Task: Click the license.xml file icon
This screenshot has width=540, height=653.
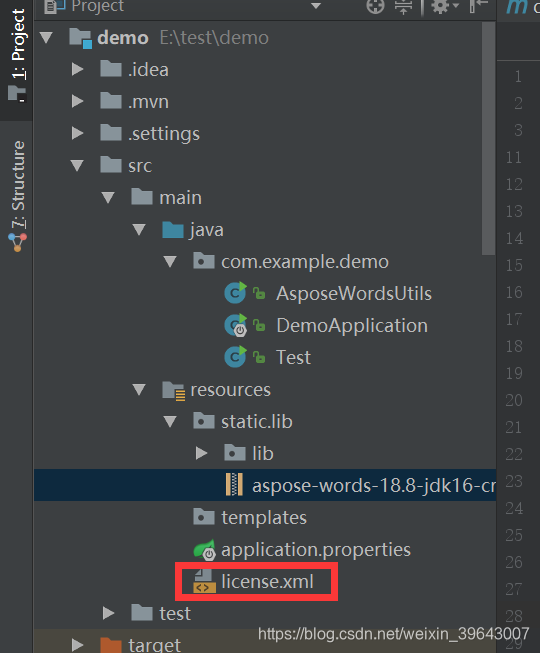Action: click(205, 581)
